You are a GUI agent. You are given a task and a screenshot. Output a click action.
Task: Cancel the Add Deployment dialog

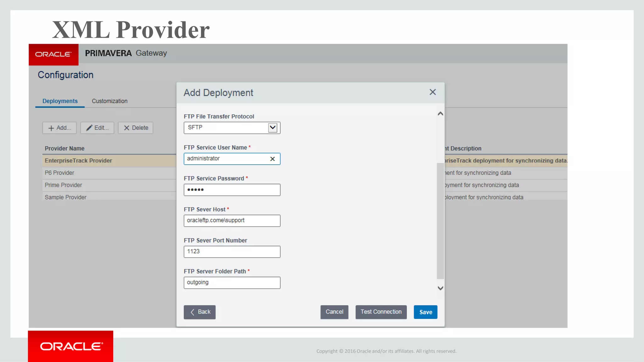pyautogui.click(x=334, y=312)
